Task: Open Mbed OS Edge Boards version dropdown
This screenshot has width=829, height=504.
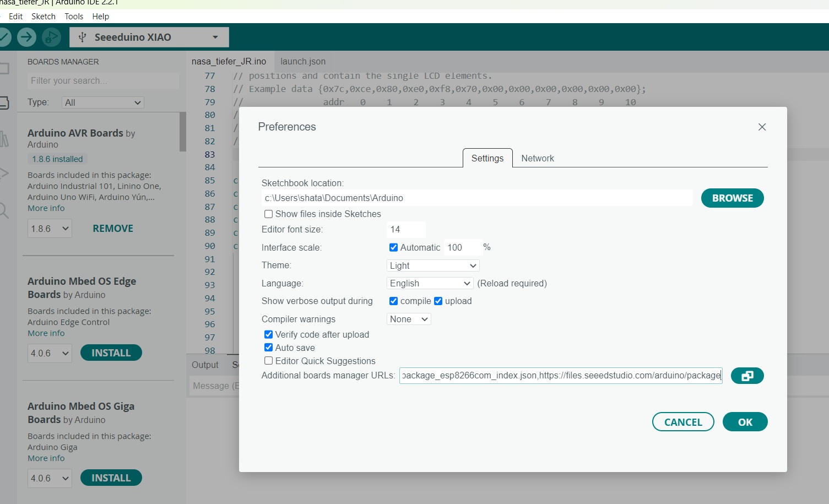Action: point(50,353)
